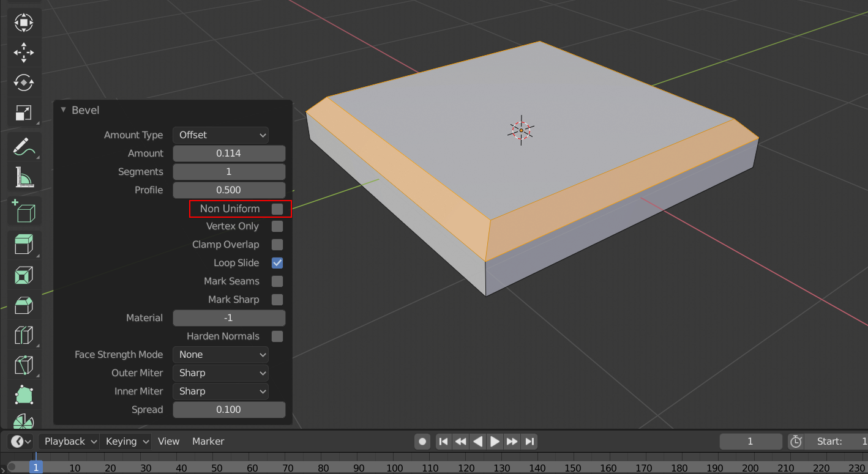Select the Inset Faces tool
The height and width of the screenshot is (474, 868).
pyautogui.click(x=24, y=275)
